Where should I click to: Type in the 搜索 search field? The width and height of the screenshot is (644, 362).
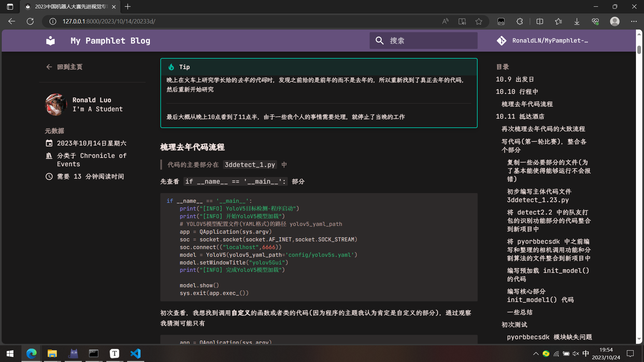pos(431,41)
